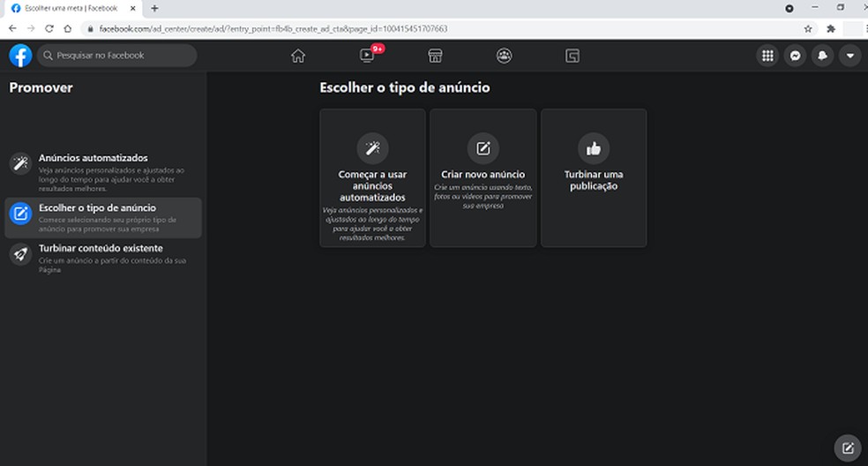
Task: Click the rocket icon beside Turbinar conteúdo existente
Action: point(20,254)
